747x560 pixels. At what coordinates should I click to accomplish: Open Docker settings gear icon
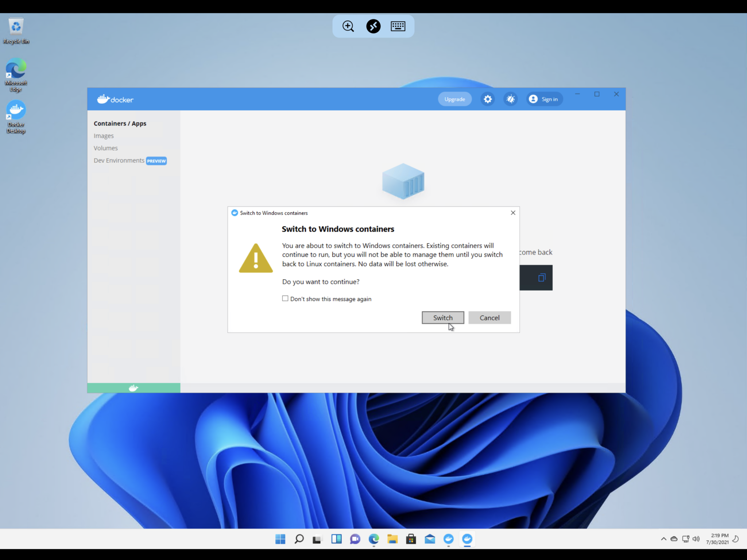[488, 99]
